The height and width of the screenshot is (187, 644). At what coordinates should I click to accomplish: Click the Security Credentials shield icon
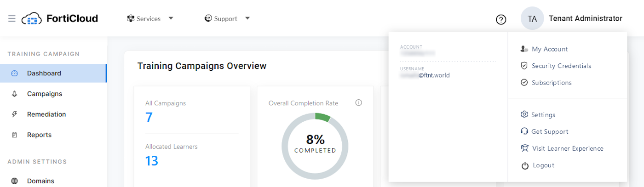click(524, 66)
